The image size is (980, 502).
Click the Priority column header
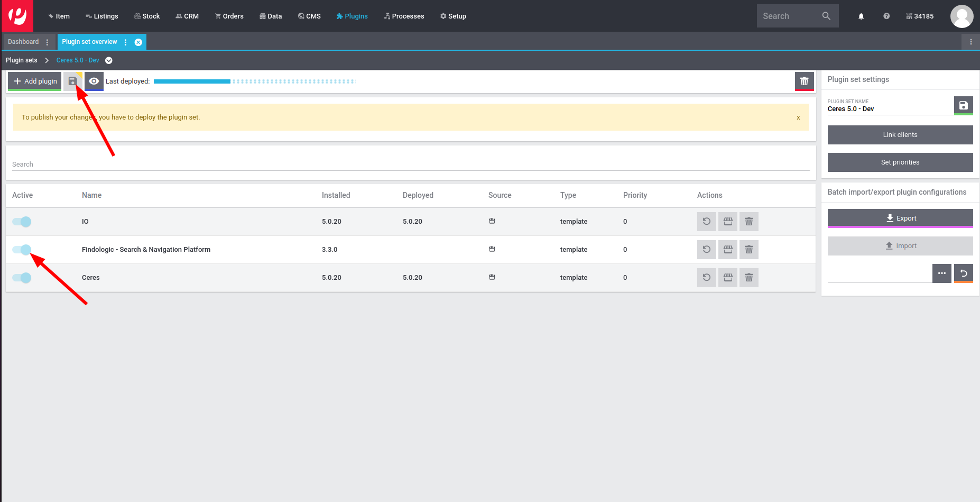[x=635, y=195]
